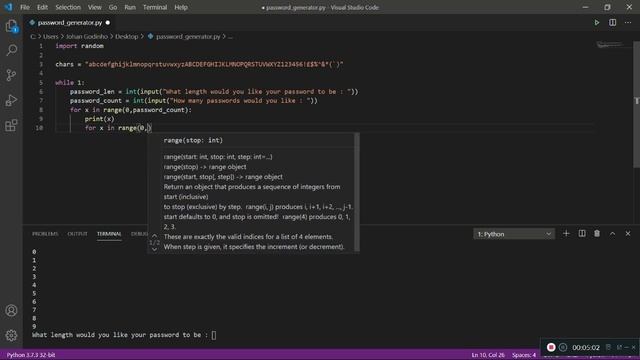Split the editor to the right

pos(613,22)
